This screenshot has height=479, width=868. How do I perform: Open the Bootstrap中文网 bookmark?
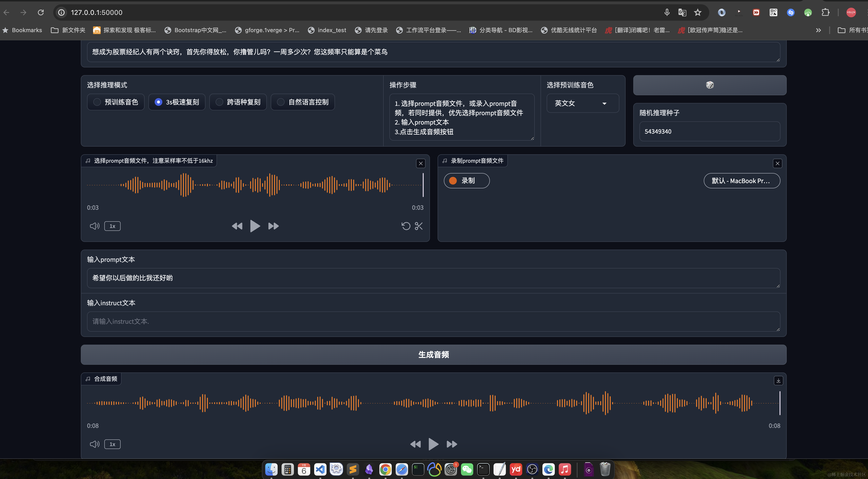click(x=195, y=30)
